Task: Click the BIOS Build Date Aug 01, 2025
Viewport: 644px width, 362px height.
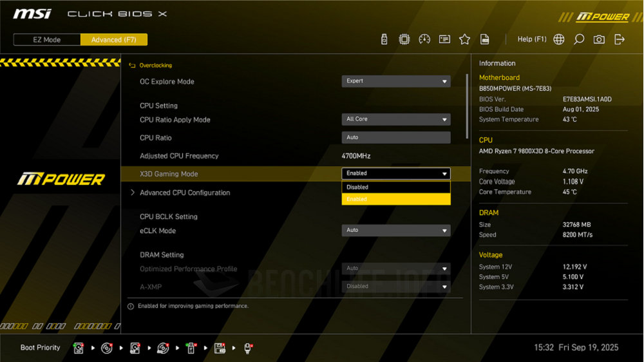Action: point(581,110)
